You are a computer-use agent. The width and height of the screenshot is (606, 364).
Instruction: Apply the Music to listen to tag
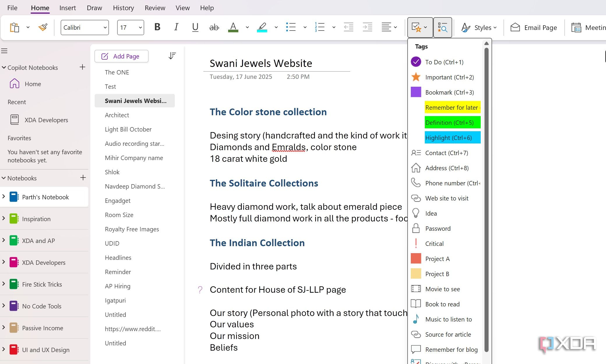coord(446,319)
